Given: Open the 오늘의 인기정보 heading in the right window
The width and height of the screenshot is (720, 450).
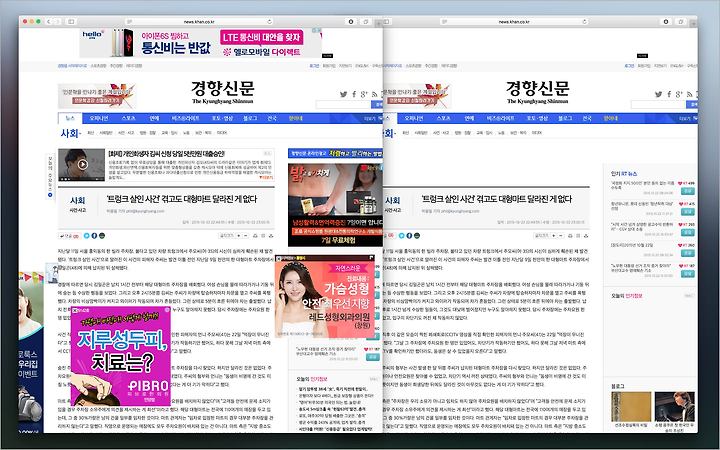Looking at the screenshot, I should [x=627, y=296].
